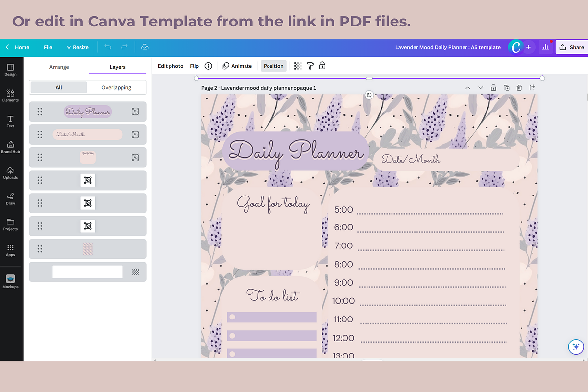Open the Elements panel
The width and height of the screenshot is (588, 392).
coord(10,95)
